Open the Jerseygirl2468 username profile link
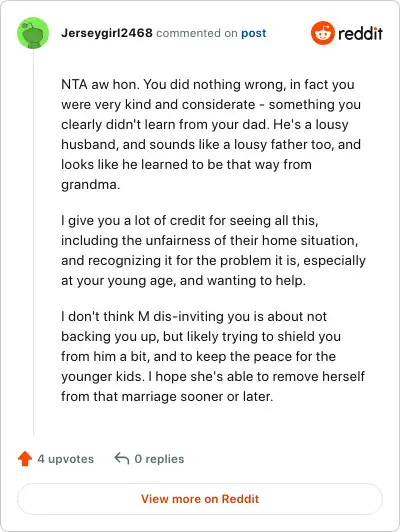 (107, 33)
